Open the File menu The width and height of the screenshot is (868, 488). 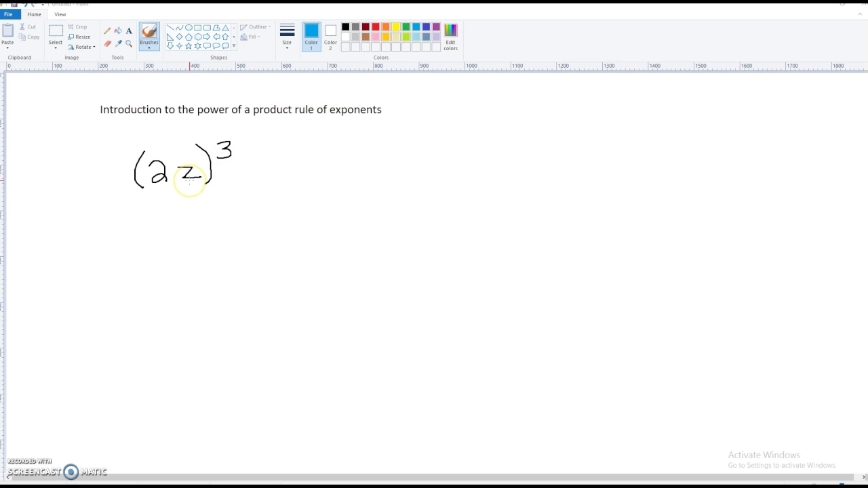coord(8,14)
